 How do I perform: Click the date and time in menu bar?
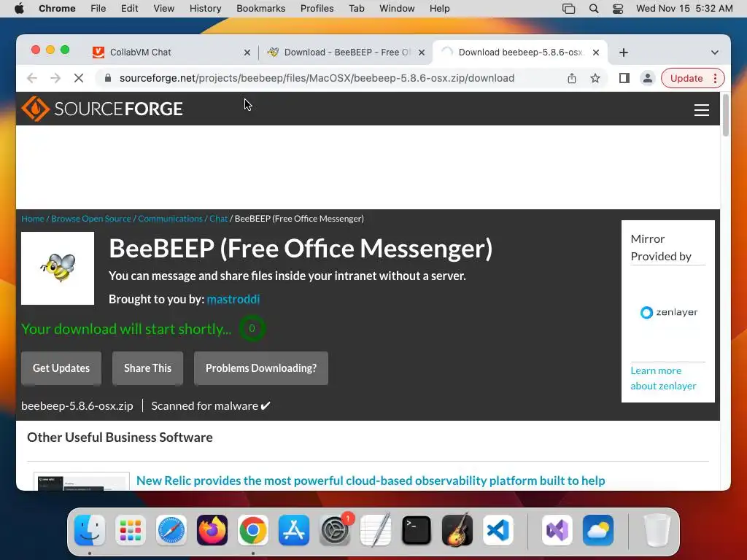coord(684,9)
